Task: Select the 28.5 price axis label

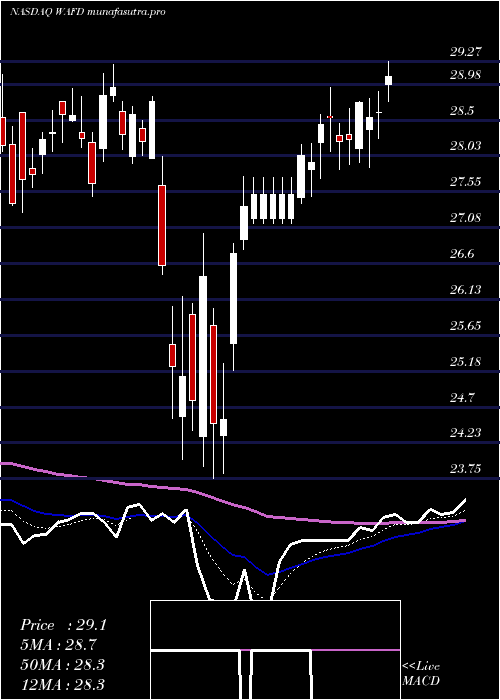Action: pyautogui.click(x=462, y=111)
